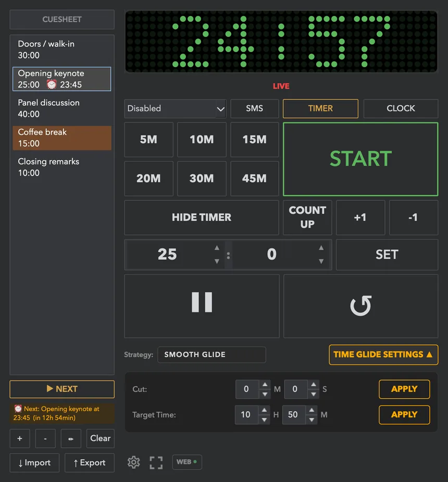Click the Cut minutes field

(x=247, y=389)
